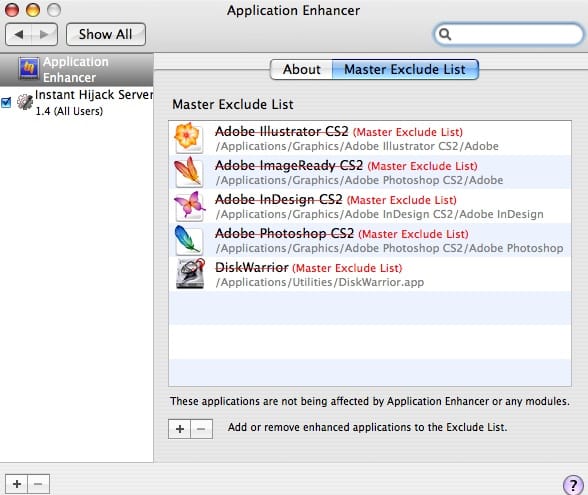The image size is (588, 495).
Task: Select the Adobe Illustrator CS2 entry
Action: (x=370, y=138)
